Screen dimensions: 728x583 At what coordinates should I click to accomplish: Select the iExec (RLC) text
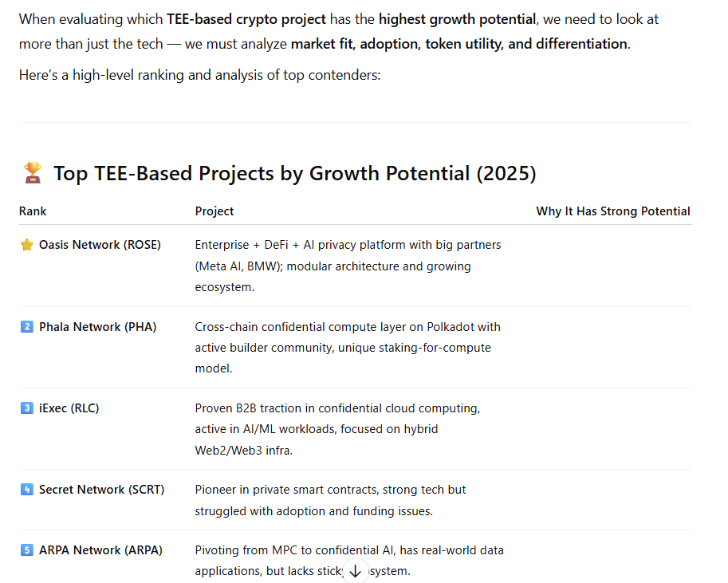(x=69, y=408)
